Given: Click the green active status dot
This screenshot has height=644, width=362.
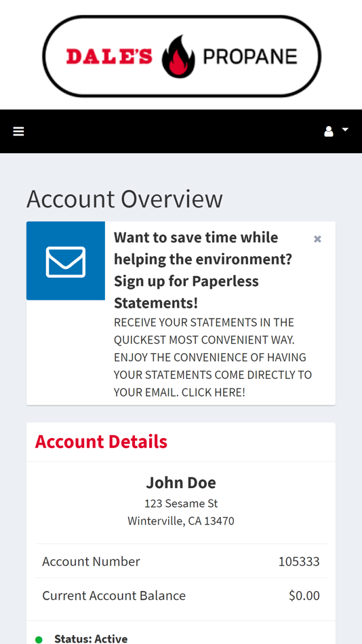Looking at the screenshot, I should (39, 640).
